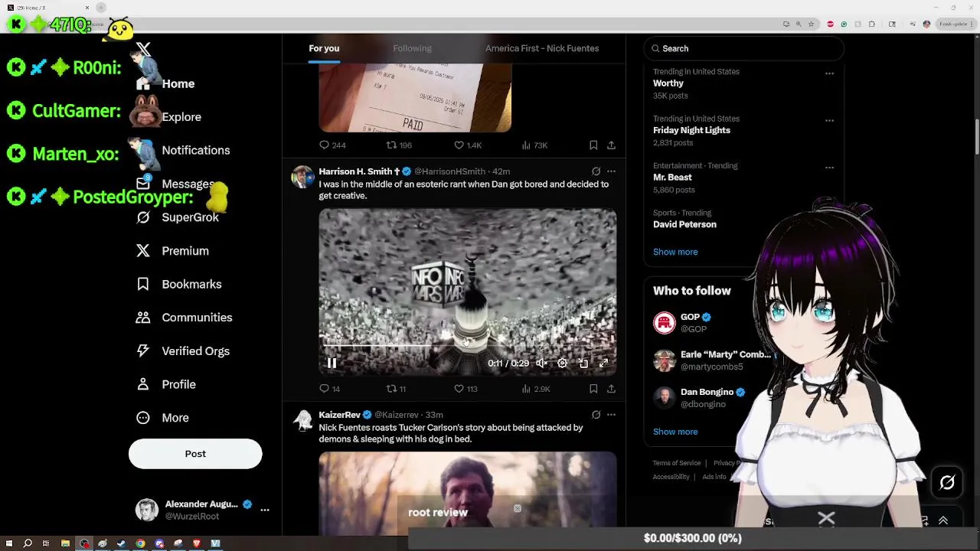Open the Verified Orgs item
This screenshot has width=980, height=551.
tap(182, 351)
